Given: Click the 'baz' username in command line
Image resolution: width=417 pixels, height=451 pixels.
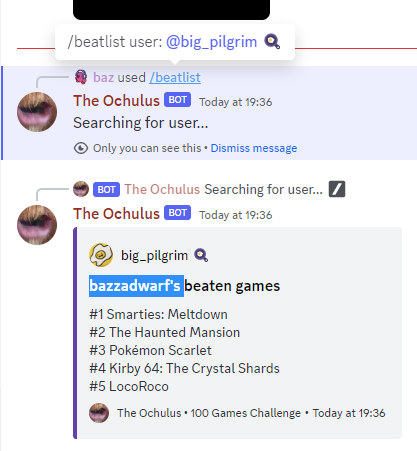Looking at the screenshot, I should click(x=104, y=77).
